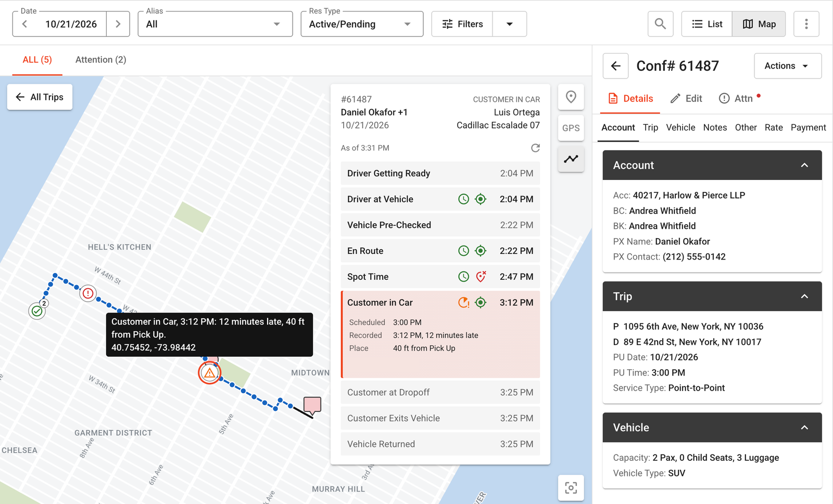
Task: Collapse the Vehicle section
Action: pyautogui.click(x=804, y=428)
